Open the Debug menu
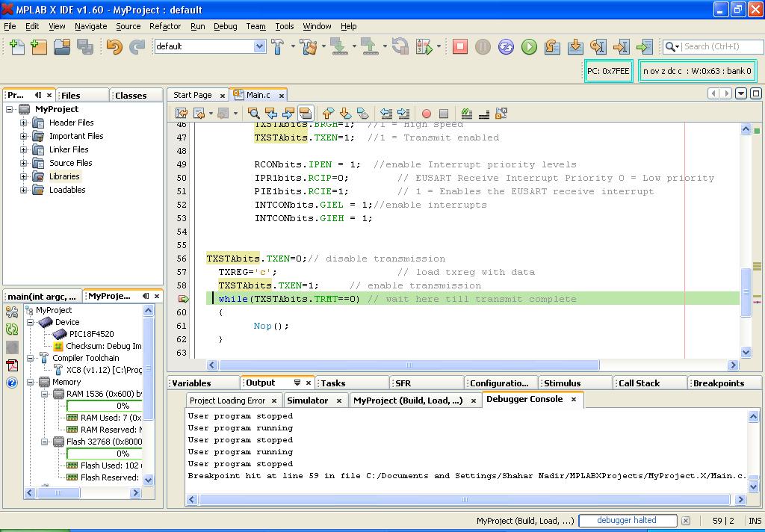 226,26
